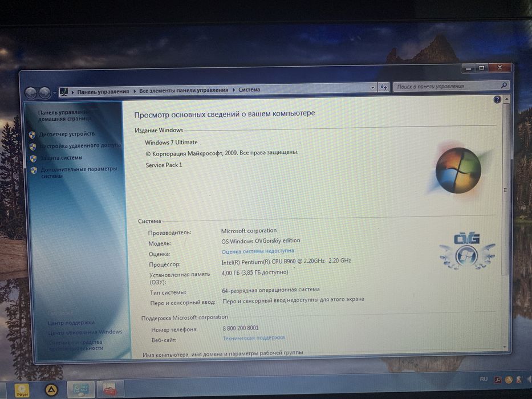Click Microsoft corporation manufacturer value
Viewport: 532px width, 399px height.
[249, 231]
